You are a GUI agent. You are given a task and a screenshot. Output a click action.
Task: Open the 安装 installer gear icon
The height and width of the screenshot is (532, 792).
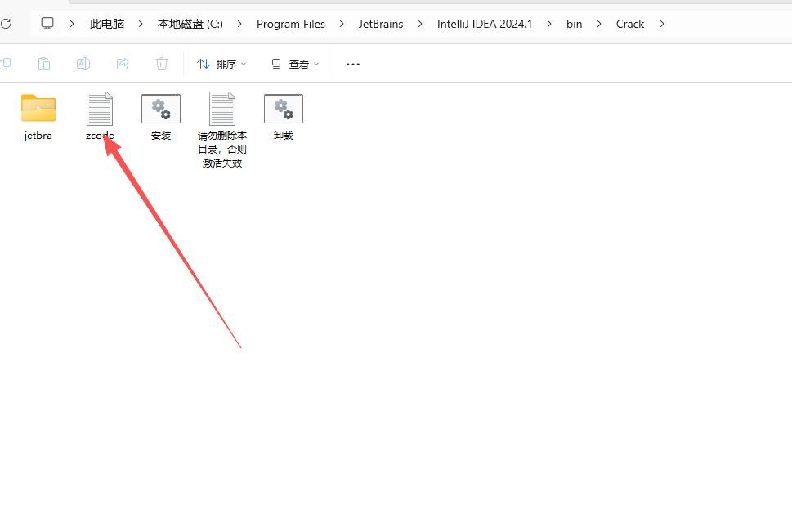coord(160,108)
